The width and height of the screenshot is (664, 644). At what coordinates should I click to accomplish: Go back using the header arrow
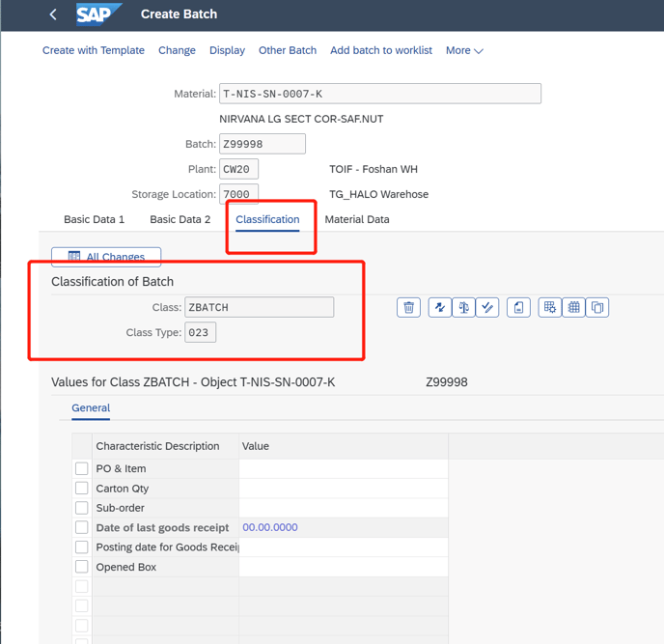(53, 14)
